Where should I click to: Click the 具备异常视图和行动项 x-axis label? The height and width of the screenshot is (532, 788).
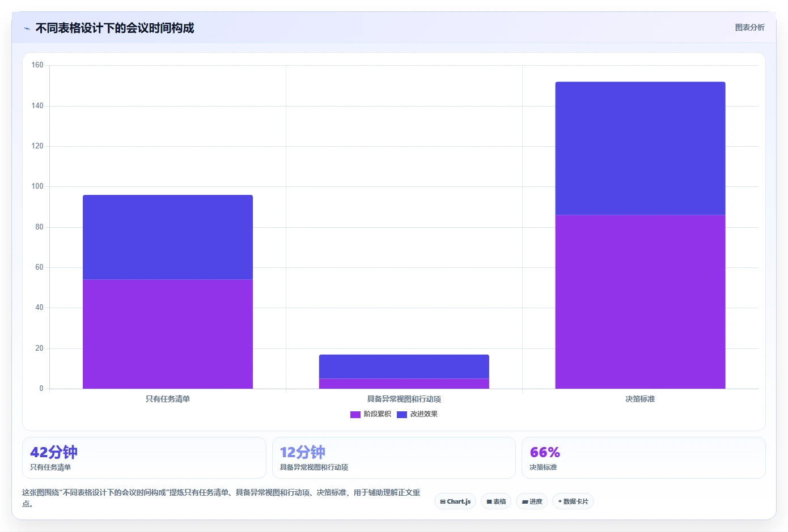404,399
